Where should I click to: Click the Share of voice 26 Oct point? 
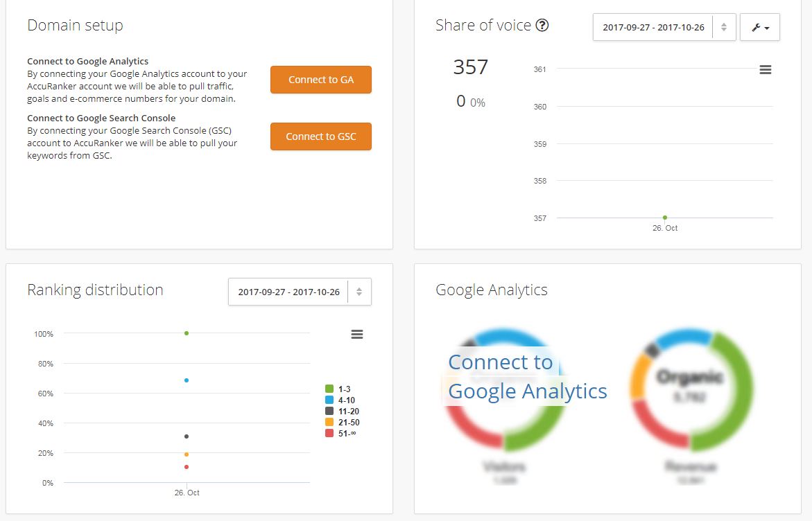pyautogui.click(x=665, y=218)
